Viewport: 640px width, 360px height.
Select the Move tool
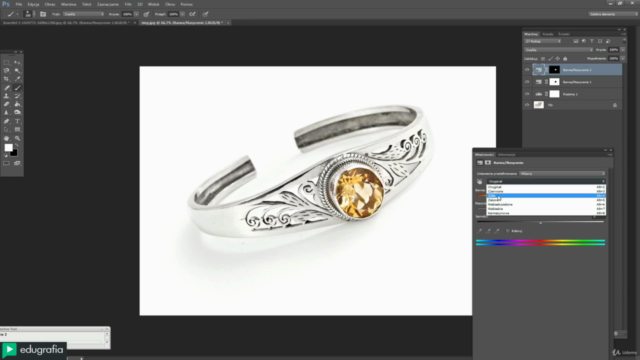17,62
